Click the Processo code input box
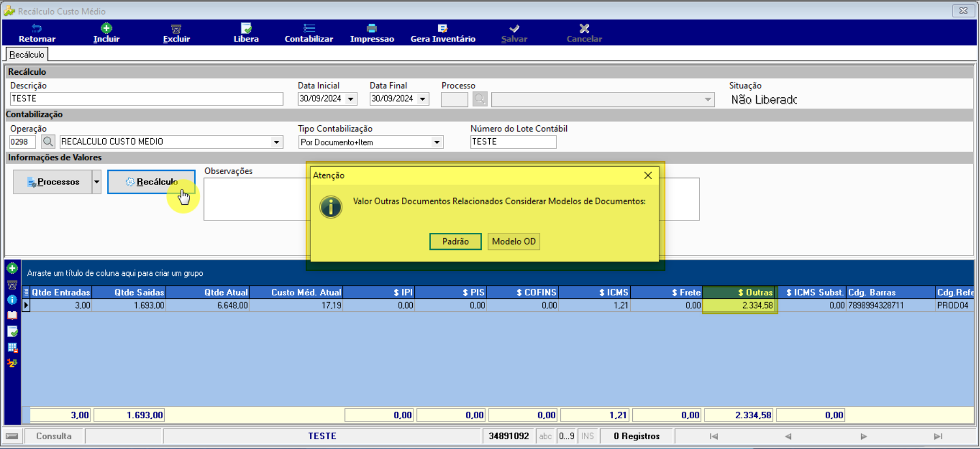Image resolution: width=980 pixels, height=449 pixels. point(455,99)
